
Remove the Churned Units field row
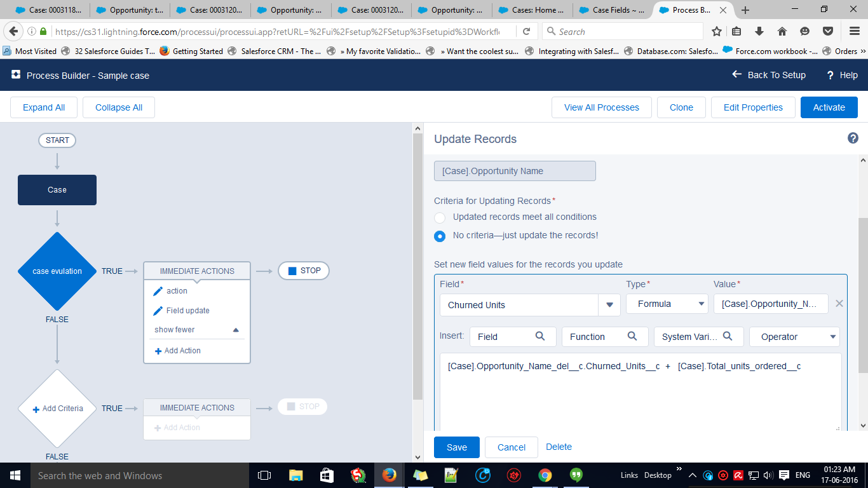coord(839,304)
